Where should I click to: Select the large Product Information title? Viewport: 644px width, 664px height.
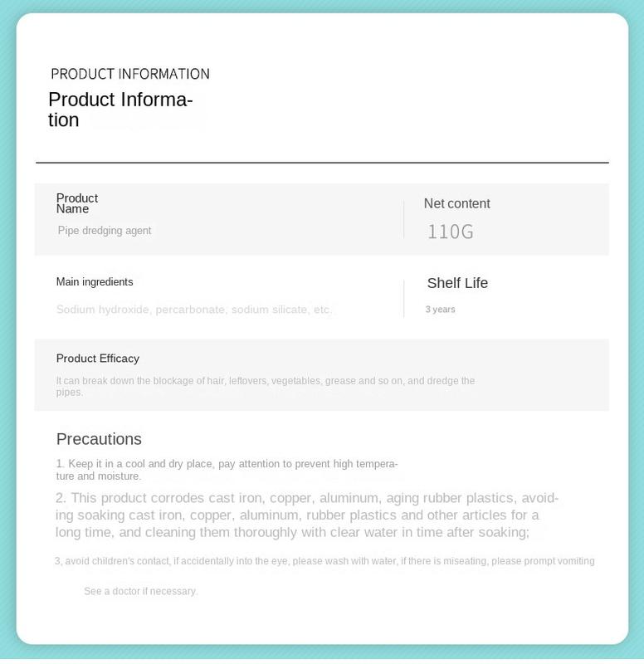coord(120,110)
